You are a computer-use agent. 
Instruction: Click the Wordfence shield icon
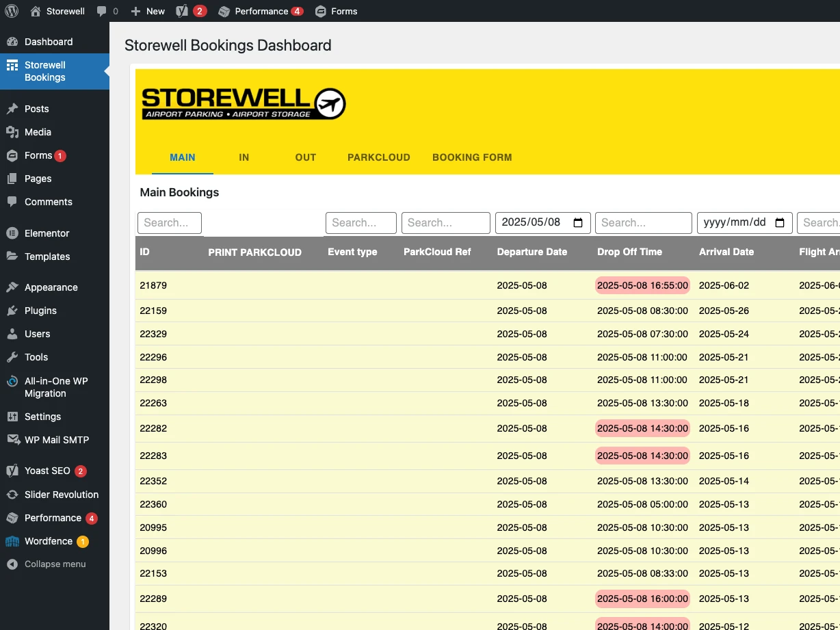(12, 541)
